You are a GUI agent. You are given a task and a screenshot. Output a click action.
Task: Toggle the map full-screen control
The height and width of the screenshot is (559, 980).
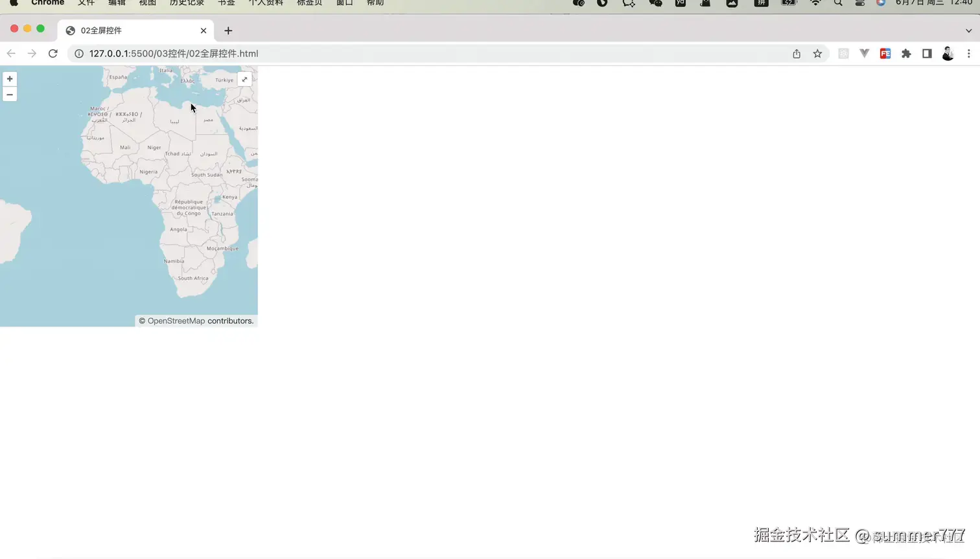[244, 79]
